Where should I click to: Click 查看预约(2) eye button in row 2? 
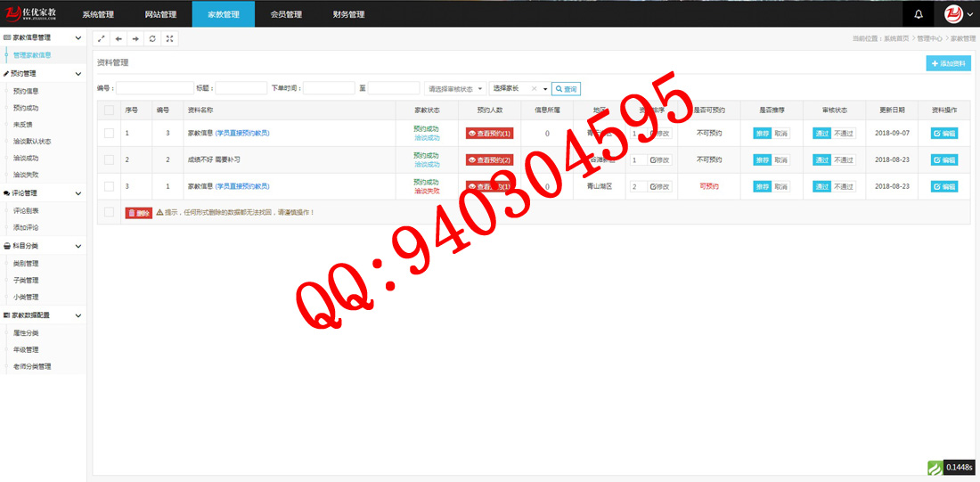(x=489, y=159)
